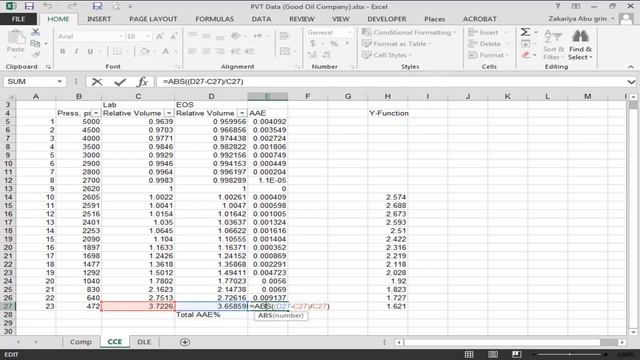Open filter dropdown on Lab Relative Volume header
Screen dimensions: 640x360
tap(169, 113)
